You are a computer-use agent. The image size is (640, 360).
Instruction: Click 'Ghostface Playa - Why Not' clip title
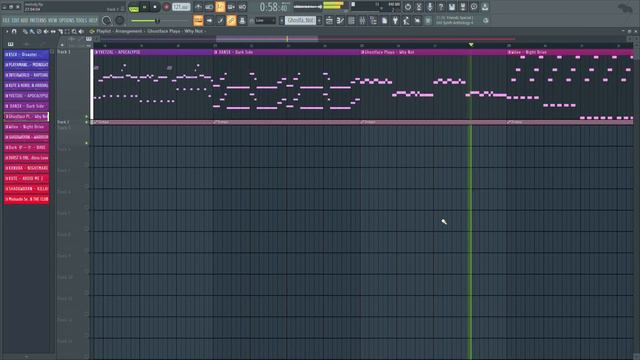(x=389, y=52)
